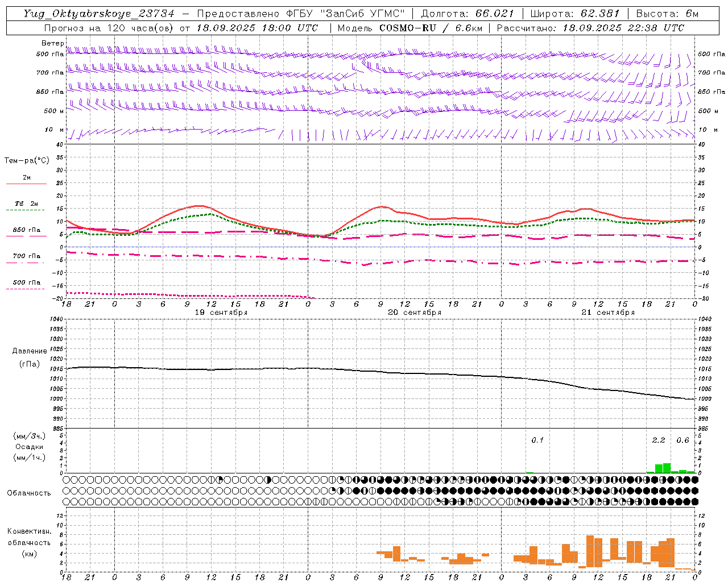This screenshot has width=728, height=582.
Task: Select the 'Широта: 62.381' latitude value
Action: (x=574, y=14)
